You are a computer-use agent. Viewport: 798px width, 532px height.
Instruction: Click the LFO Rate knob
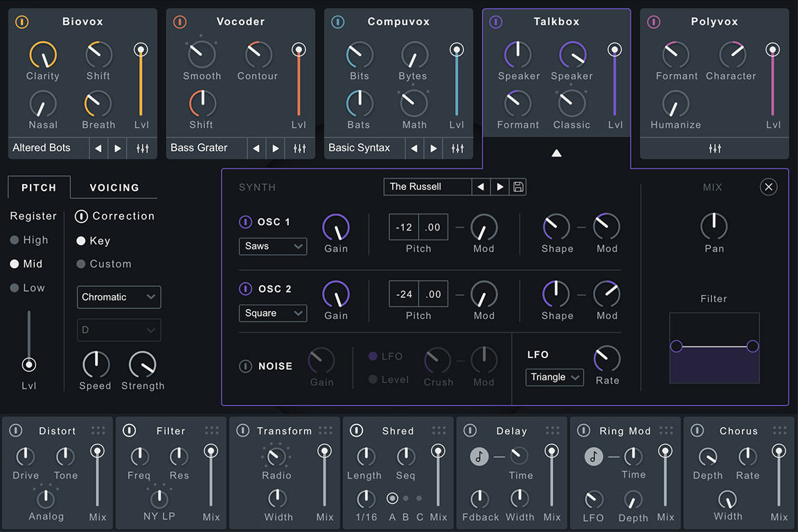click(x=607, y=358)
